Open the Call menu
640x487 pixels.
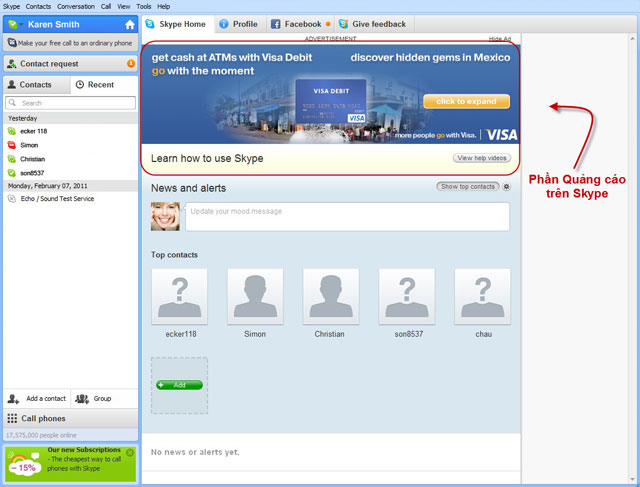(106, 7)
